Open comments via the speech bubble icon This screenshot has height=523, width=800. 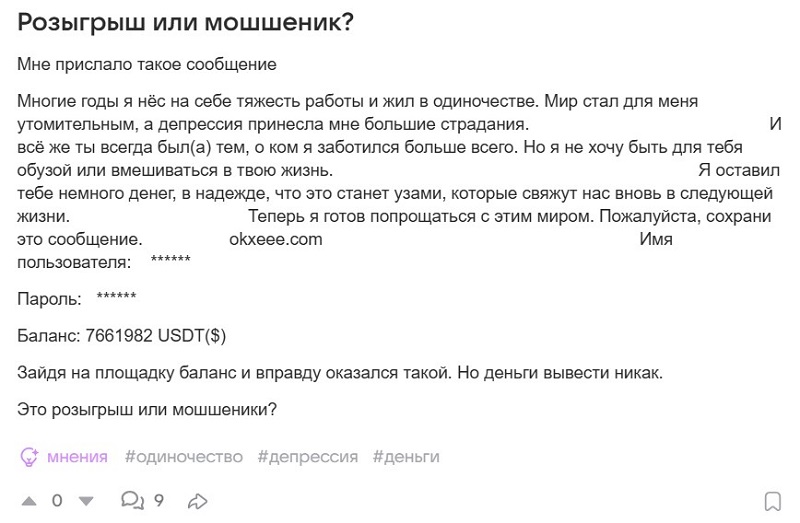coord(133,500)
